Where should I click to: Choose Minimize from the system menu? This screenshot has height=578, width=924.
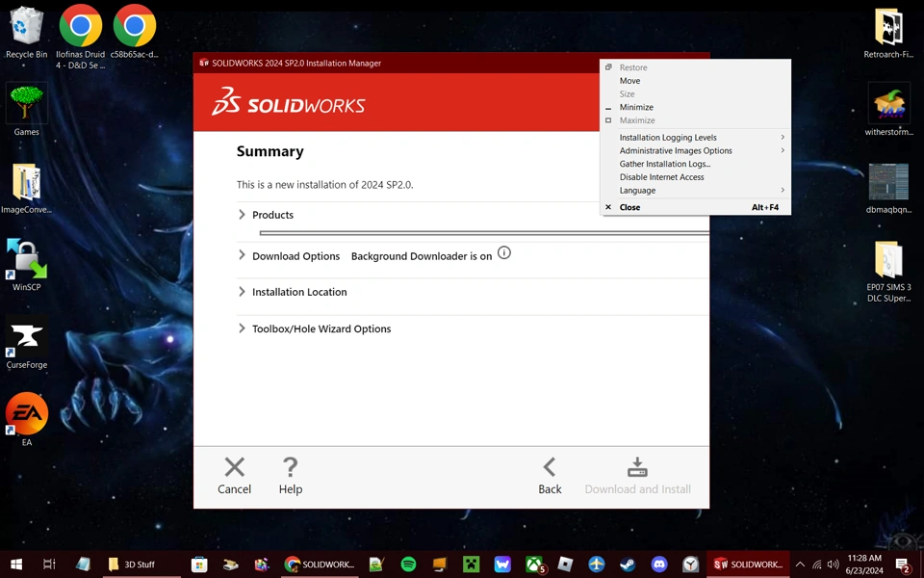click(x=695, y=107)
